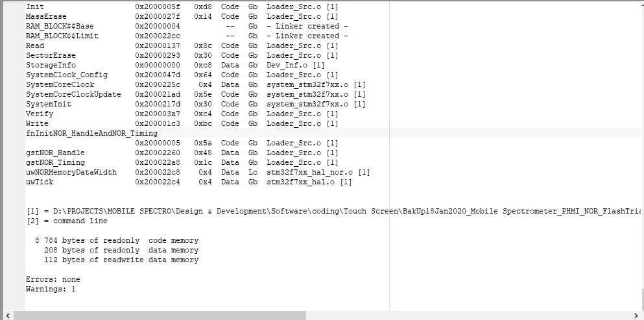Click the horizontal scrollbar left arrow
Viewport: 644px width, 320px height.
[x=8, y=315]
